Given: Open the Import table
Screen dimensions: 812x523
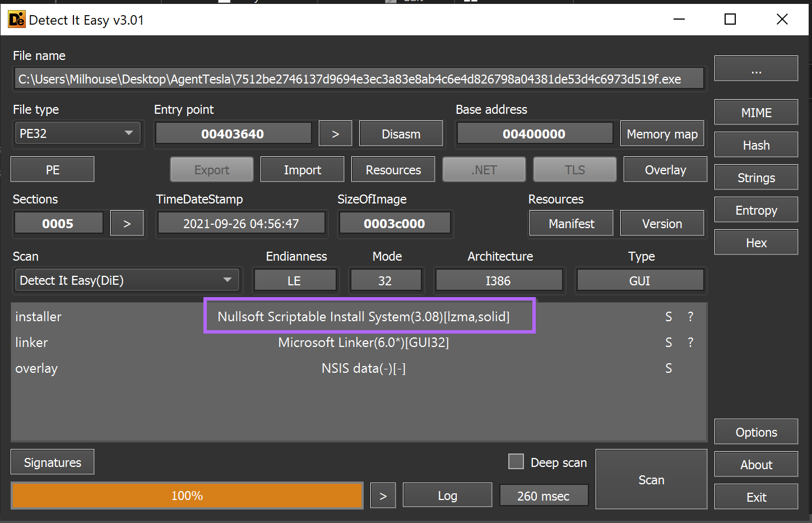Looking at the screenshot, I should click(302, 169).
